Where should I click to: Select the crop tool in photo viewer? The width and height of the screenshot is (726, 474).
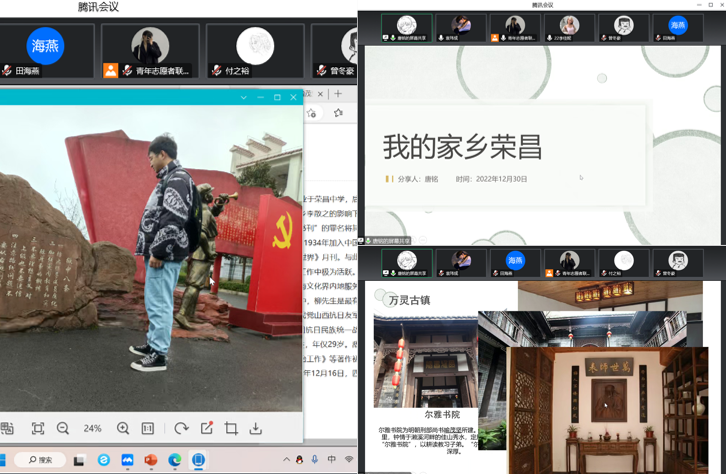click(x=231, y=428)
